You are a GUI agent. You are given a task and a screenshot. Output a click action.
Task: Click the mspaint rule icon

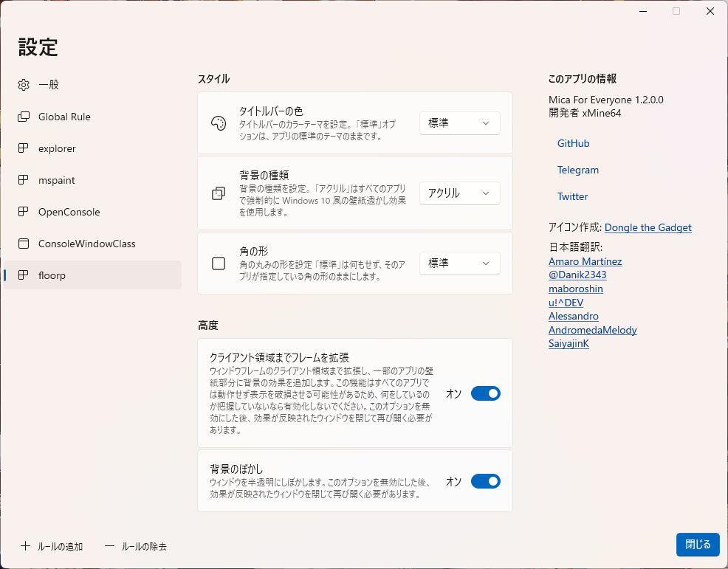23,179
